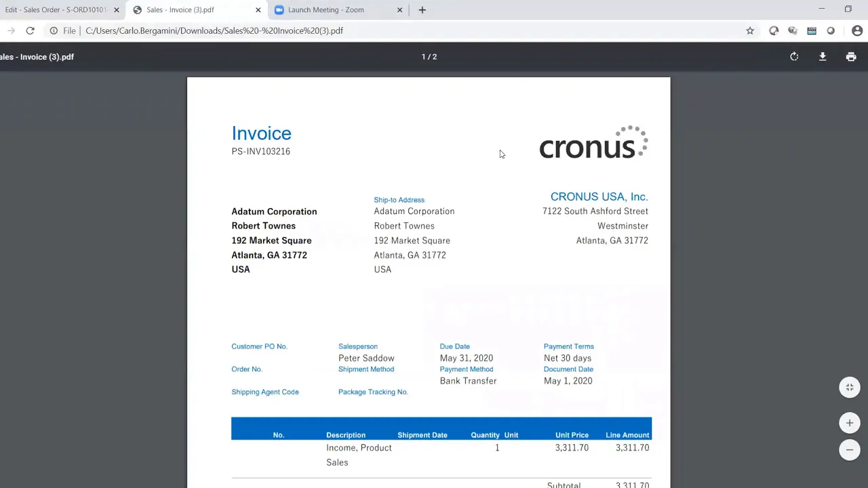Click the invoice number PS-INV103216
868x488 pixels.
click(260, 151)
